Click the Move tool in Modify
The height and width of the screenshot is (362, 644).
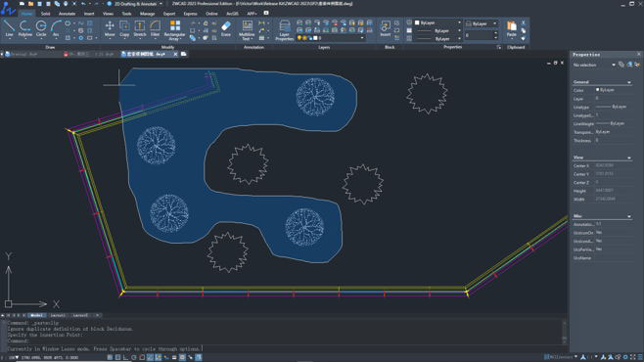pyautogui.click(x=110, y=28)
